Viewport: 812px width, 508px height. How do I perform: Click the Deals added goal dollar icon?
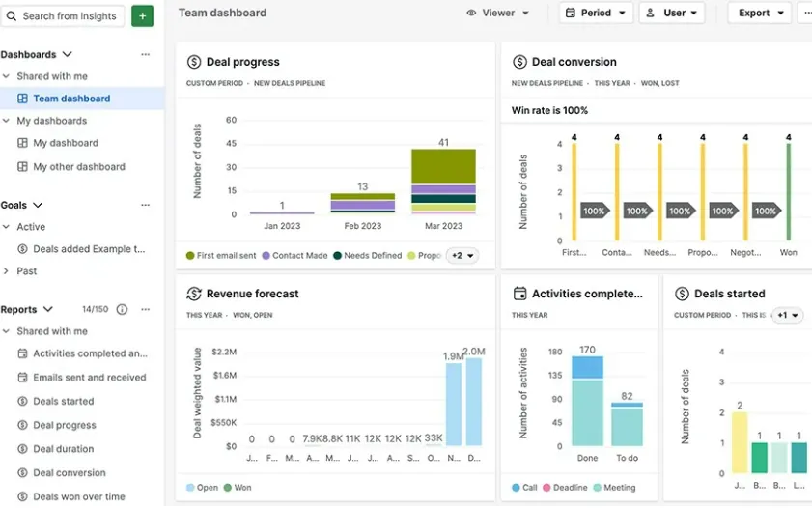[22, 249]
